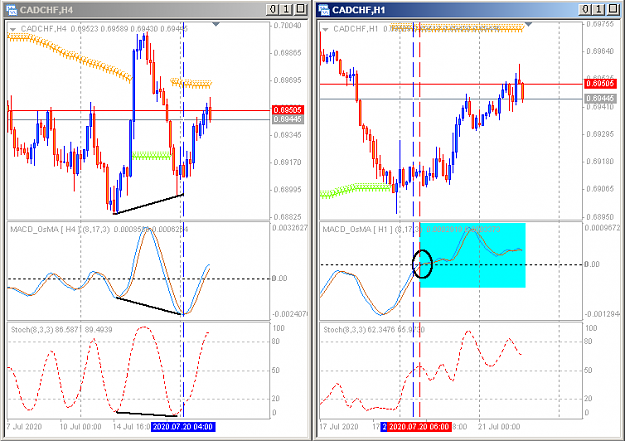625x441 pixels.
Task: Restore the CADCHF,H4 chart window
Action: pos(287,9)
